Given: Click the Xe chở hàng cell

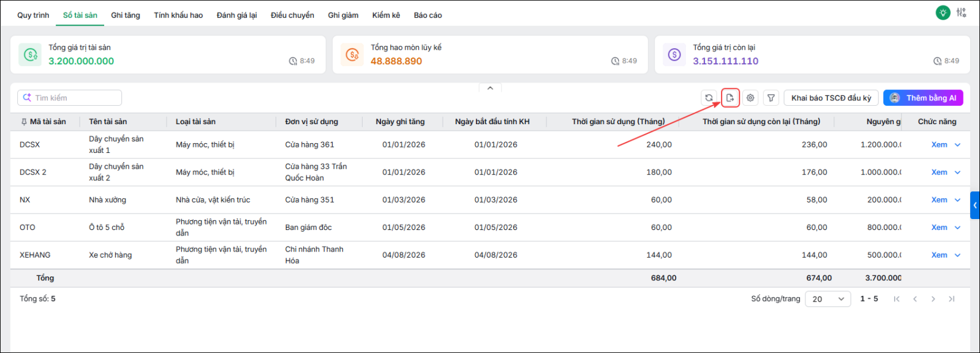Looking at the screenshot, I should coord(110,255).
